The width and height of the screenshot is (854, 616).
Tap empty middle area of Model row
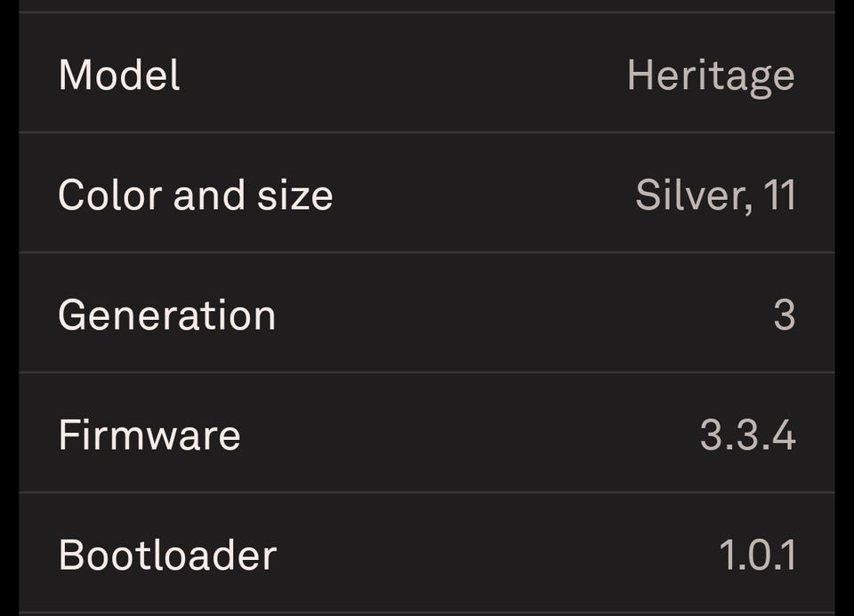click(x=400, y=75)
